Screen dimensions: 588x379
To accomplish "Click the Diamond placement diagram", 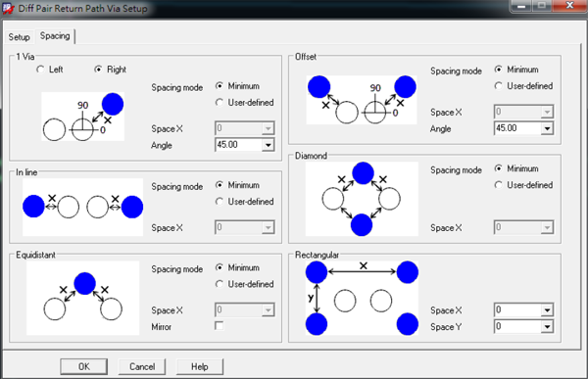I will point(362,199).
